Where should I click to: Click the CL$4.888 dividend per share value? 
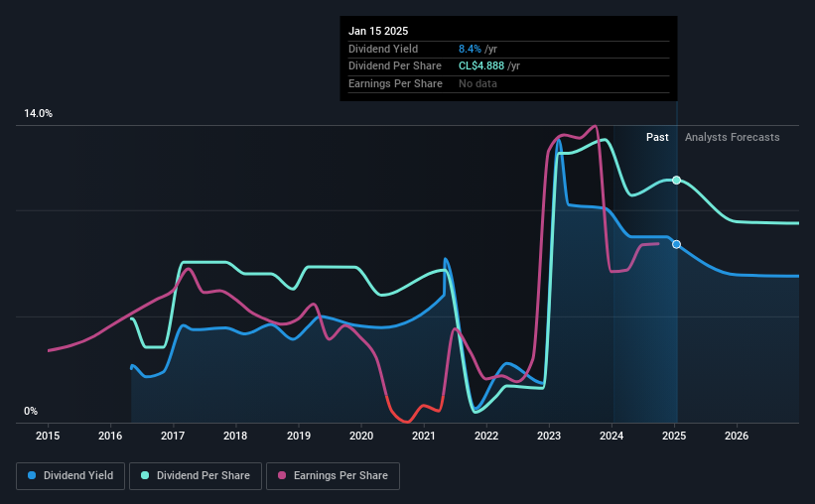(480, 66)
